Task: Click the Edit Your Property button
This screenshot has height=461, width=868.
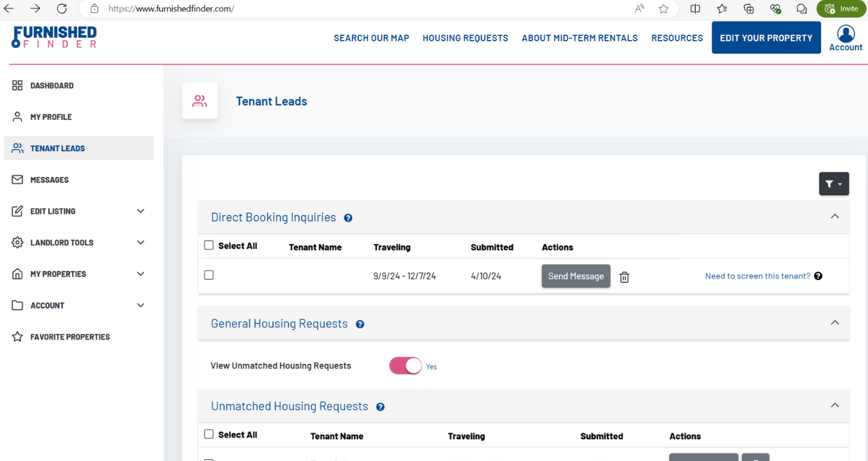Action: point(766,38)
